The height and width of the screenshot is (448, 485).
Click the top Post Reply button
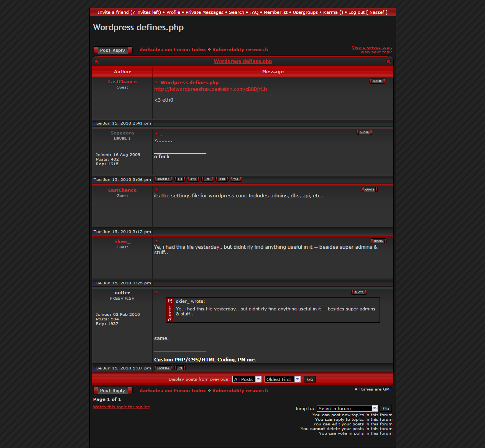[113, 50]
